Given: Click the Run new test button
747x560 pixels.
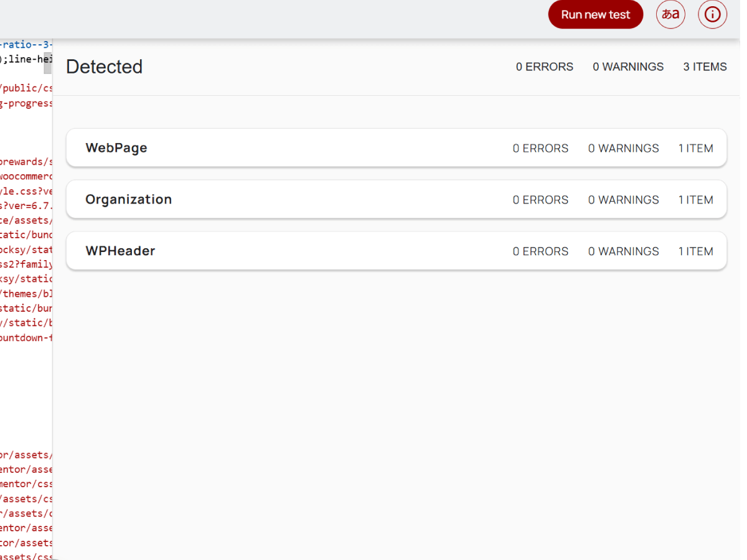Looking at the screenshot, I should 595,14.
